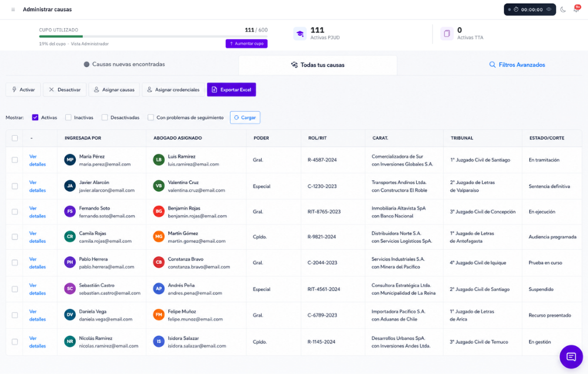
Task: Click the timer eye visibility icon
Action: pos(549,9)
